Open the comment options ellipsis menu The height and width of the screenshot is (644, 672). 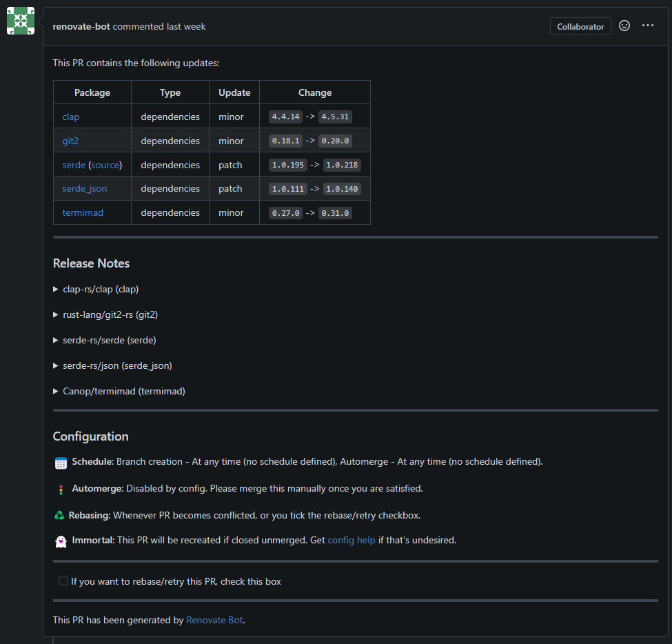coord(648,26)
